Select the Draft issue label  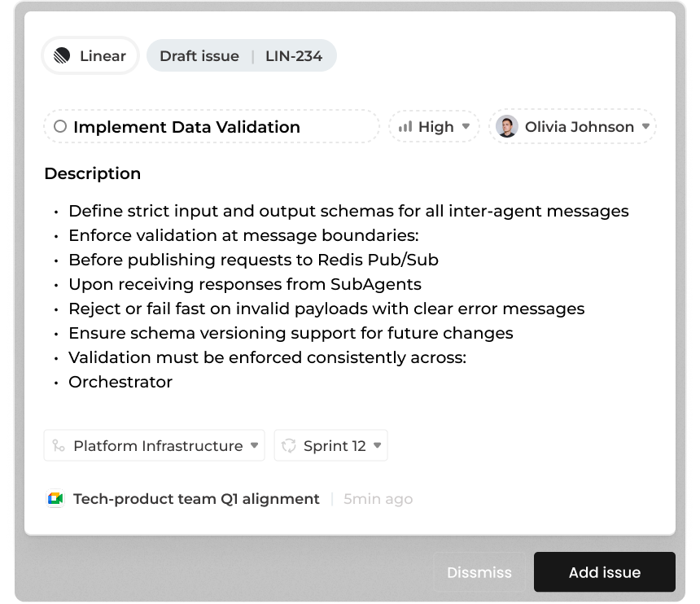coord(199,56)
